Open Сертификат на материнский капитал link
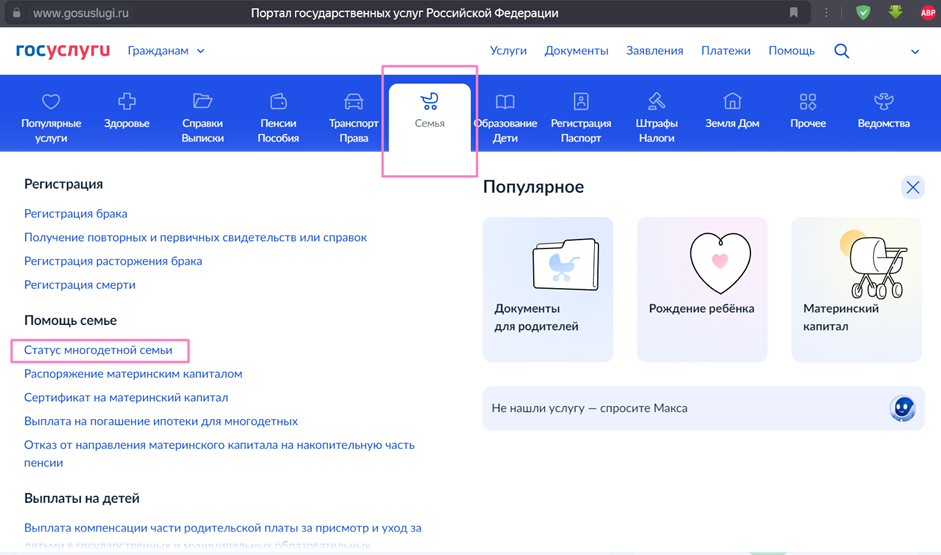 pyautogui.click(x=126, y=398)
